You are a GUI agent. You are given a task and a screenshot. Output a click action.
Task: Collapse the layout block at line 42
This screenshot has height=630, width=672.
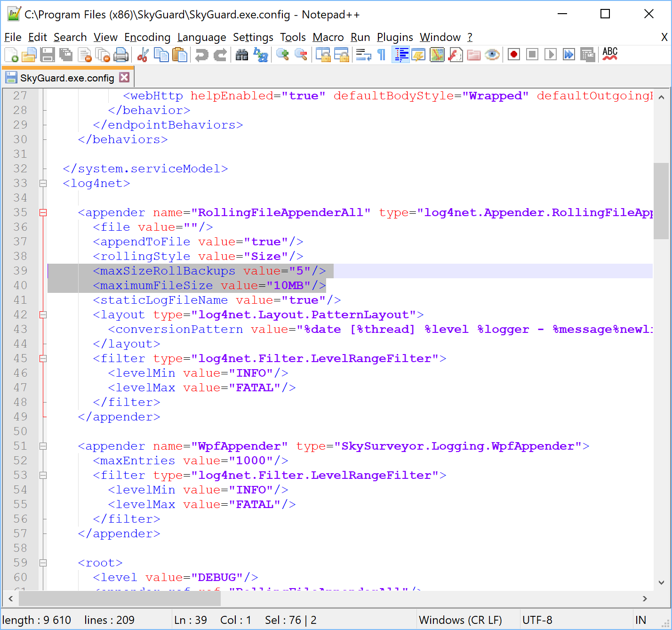43,315
